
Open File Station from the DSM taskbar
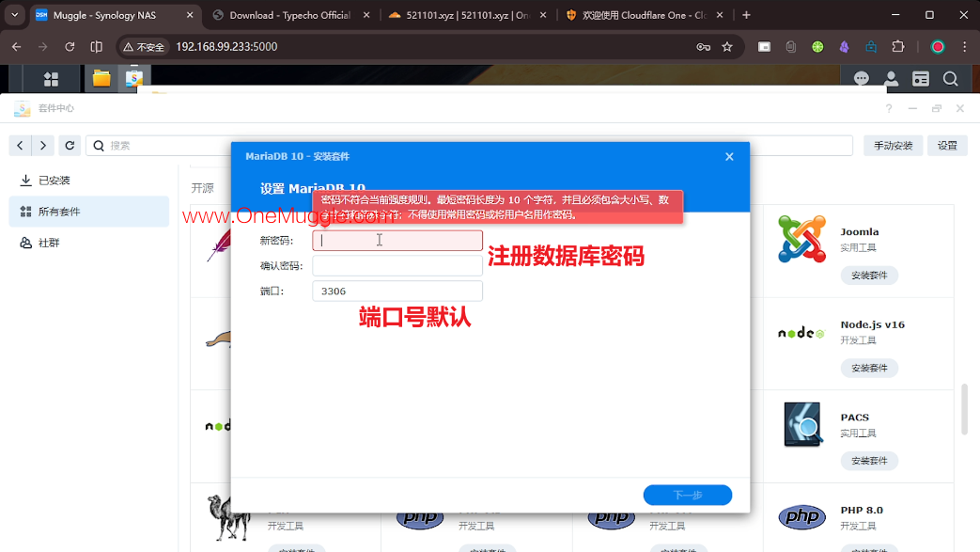click(x=101, y=78)
